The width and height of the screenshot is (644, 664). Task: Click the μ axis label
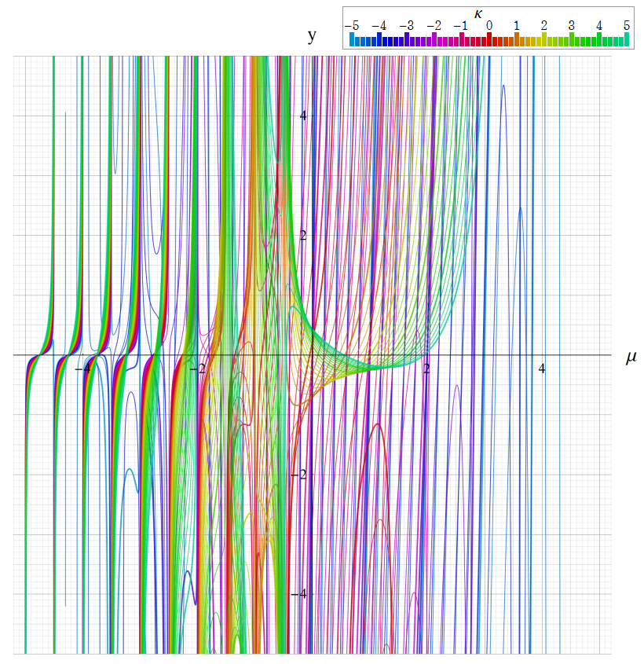(x=631, y=358)
